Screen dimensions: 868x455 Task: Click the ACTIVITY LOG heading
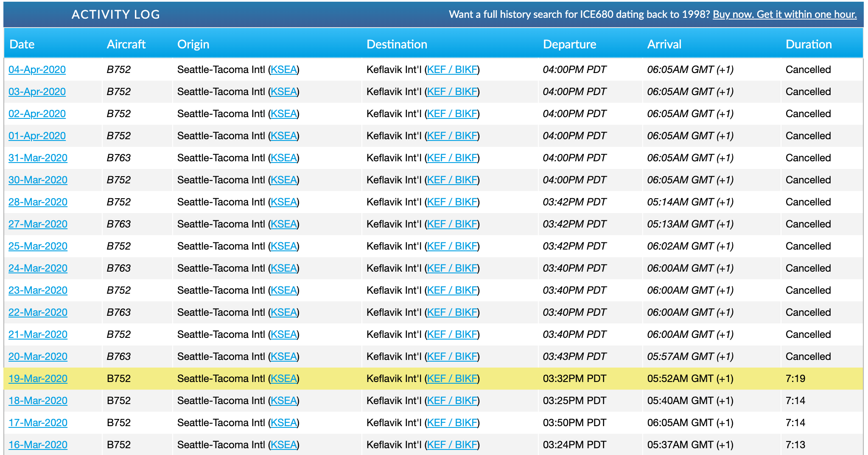pos(116,14)
